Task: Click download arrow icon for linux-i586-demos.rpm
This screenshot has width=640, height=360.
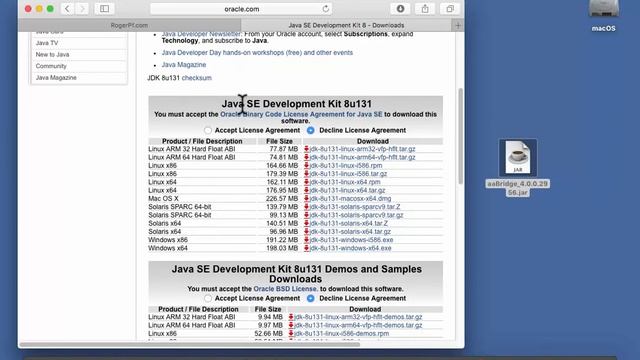Action: click(x=291, y=333)
